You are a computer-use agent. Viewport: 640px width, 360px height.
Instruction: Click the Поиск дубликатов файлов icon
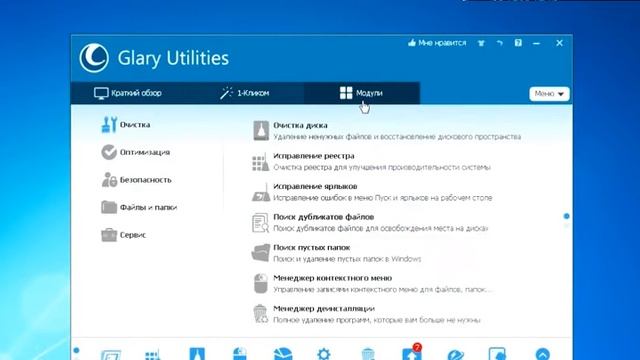pos(260,223)
